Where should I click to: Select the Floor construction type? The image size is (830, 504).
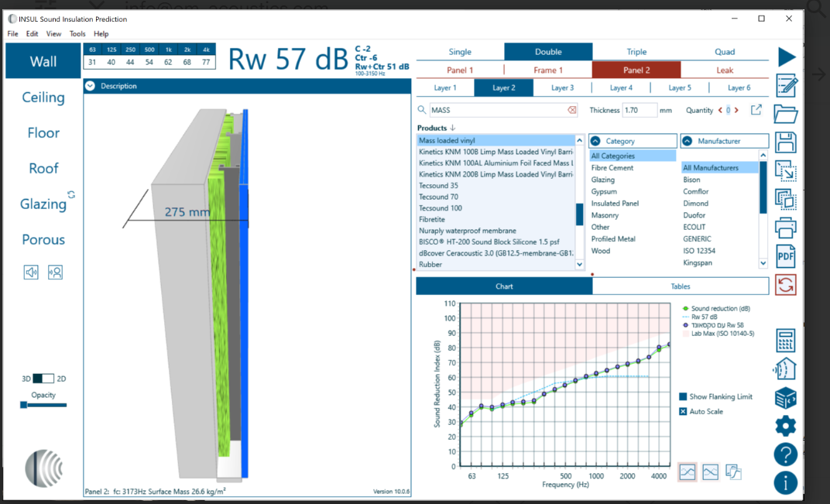(43, 133)
